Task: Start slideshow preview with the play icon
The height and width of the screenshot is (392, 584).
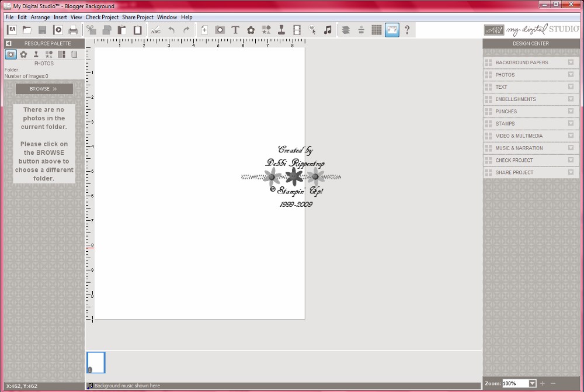Action: pos(58,30)
